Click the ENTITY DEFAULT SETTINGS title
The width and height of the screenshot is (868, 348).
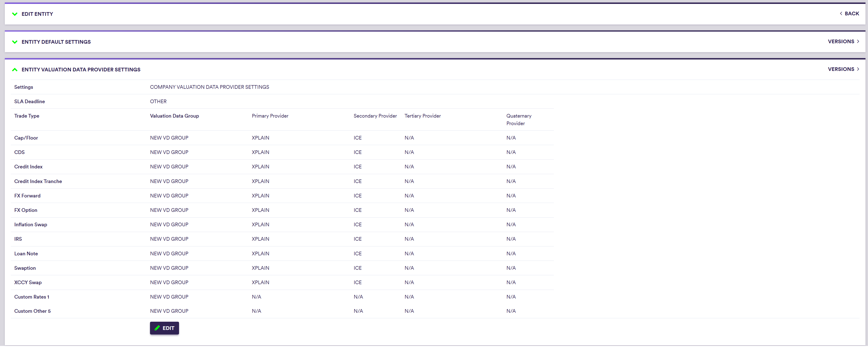pyautogui.click(x=56, y=42)
